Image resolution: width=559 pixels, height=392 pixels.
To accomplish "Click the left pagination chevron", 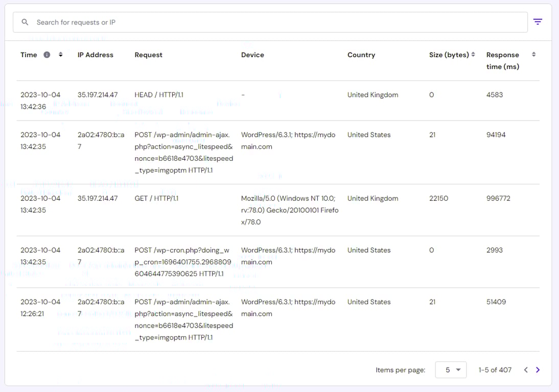I will [x=525, y=370].
